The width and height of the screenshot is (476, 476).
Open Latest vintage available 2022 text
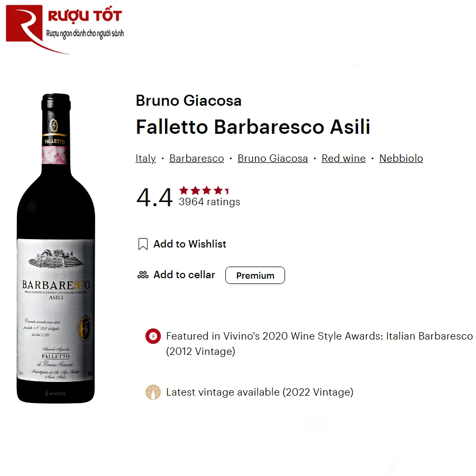(260, 392)
